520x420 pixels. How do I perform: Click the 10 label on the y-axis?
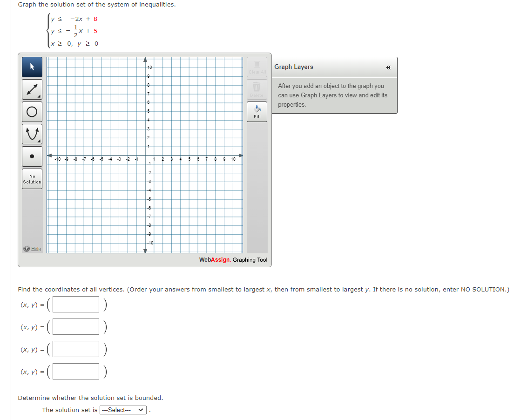[150, 68]
